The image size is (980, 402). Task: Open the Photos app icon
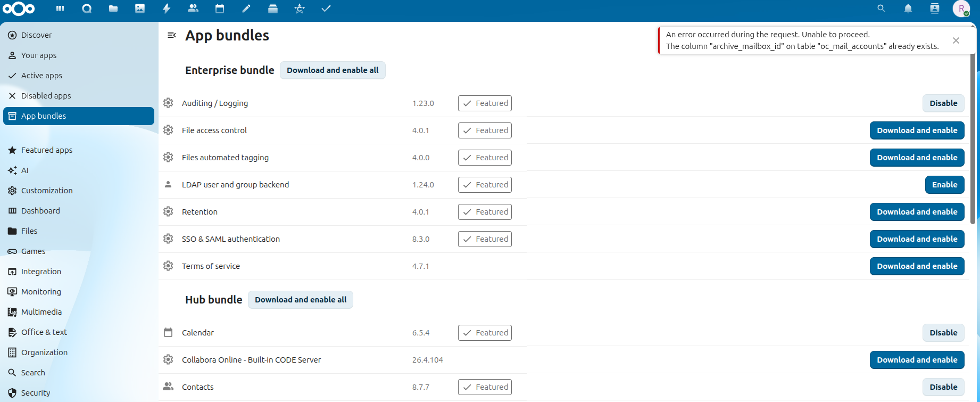pos(140,9)
